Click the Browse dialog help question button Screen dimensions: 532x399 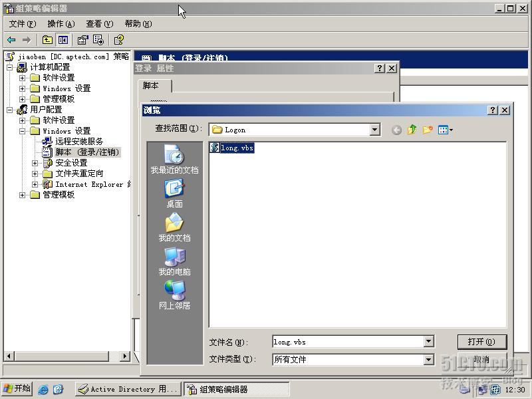pos(492,110)
